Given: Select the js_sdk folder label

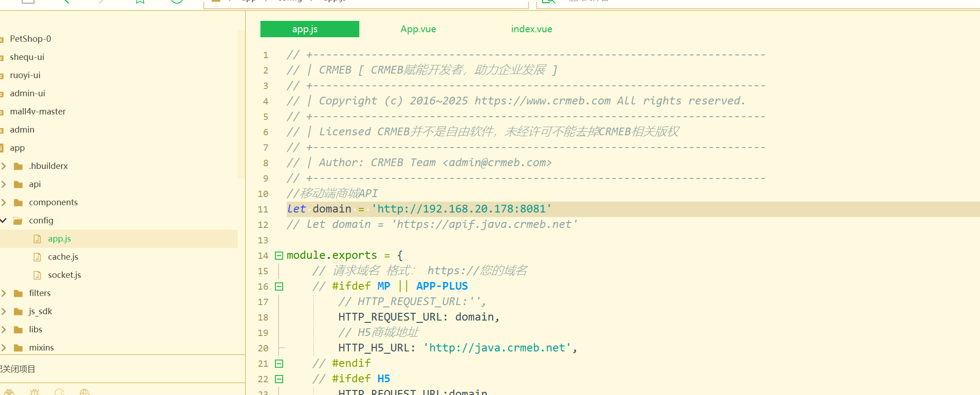Looking at the screenshot, I should click(40, 311).
